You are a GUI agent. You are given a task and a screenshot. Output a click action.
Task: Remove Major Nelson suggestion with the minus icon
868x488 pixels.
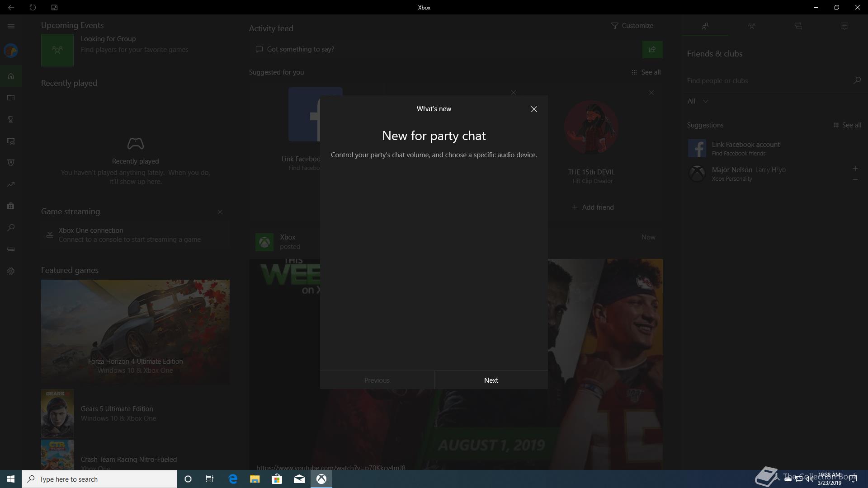click(x=855, y=179)
